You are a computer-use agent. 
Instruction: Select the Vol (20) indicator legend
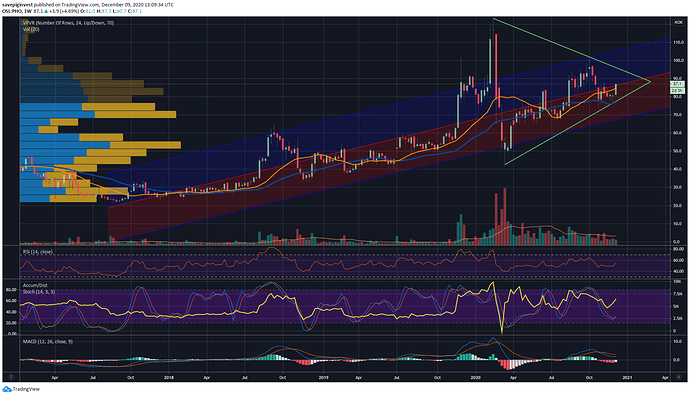coord(31,29)
